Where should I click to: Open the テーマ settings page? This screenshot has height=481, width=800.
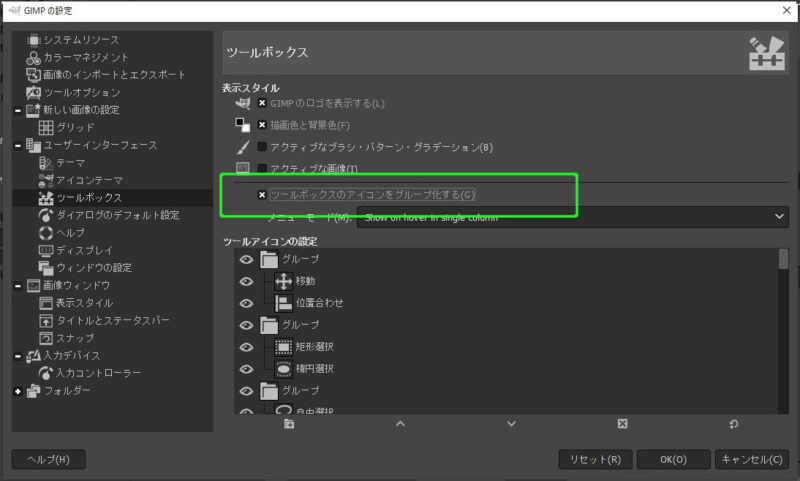(69, 162)
